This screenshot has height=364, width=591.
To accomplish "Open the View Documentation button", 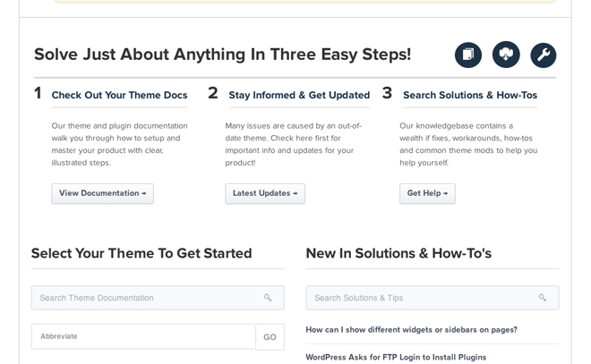I will (x=102, y=193).
